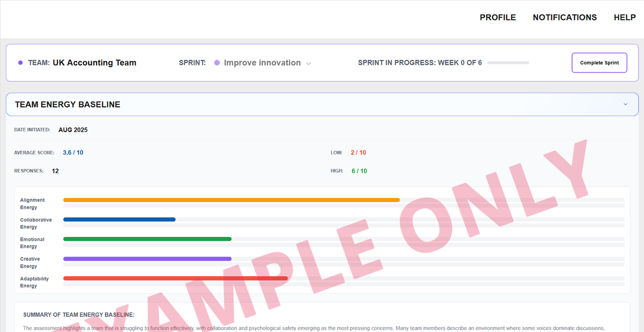Screen dimensions: 644x332
Task: Click SPRINT IN PROGRESS: WEEK 0 OF 6 text
Action: click(x=420, y=63)
